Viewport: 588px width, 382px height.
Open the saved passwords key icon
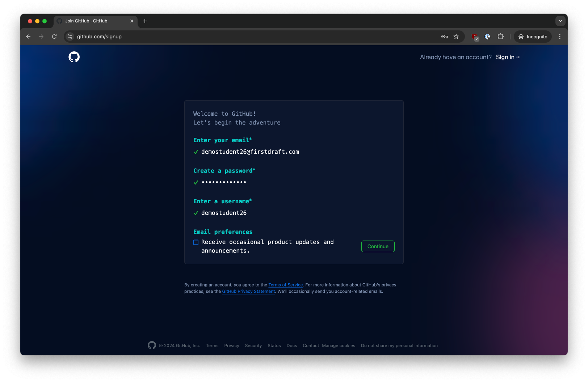(x=445, y=37)
